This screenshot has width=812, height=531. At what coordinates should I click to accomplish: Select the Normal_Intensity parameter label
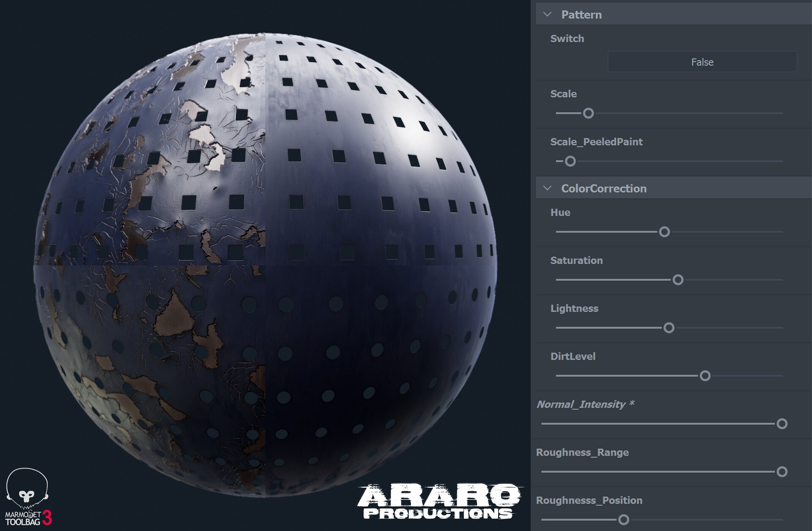[x=585, y=404]
